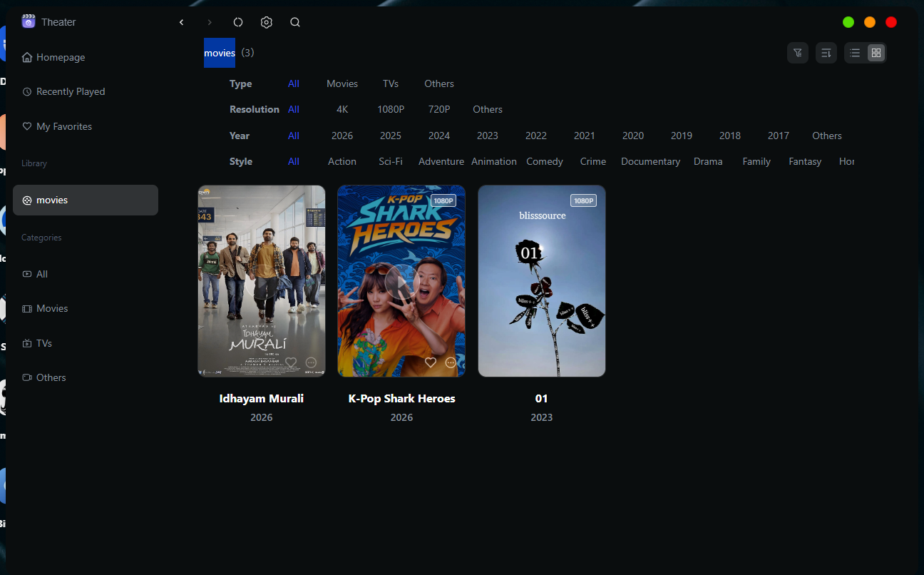Click the Theater app logo icon
The width and height of the screenshot is (924, 575).
pos(29,21)
